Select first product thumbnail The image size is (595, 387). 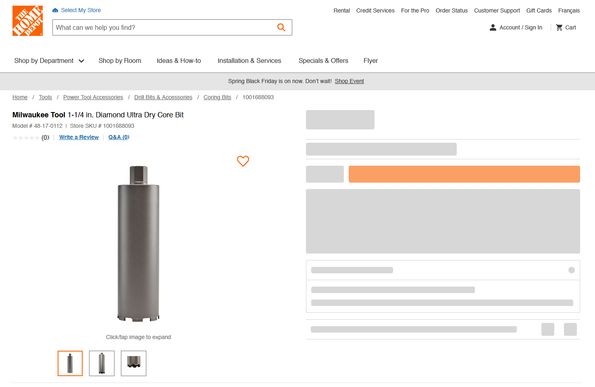pos(70,363)
